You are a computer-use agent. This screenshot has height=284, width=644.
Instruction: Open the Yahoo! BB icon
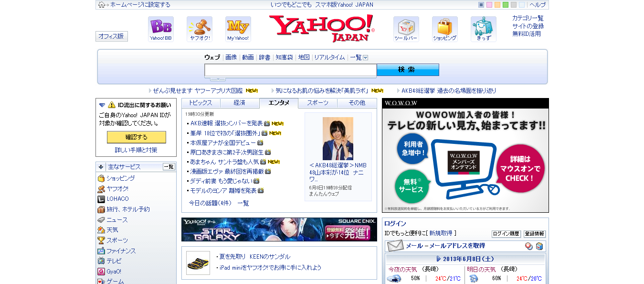(x=161, y=29)
